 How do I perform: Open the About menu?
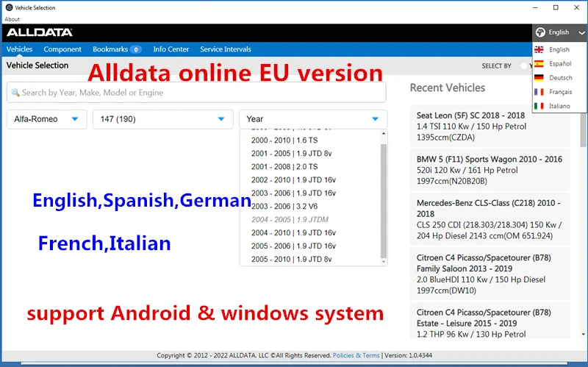pos(12,19)
